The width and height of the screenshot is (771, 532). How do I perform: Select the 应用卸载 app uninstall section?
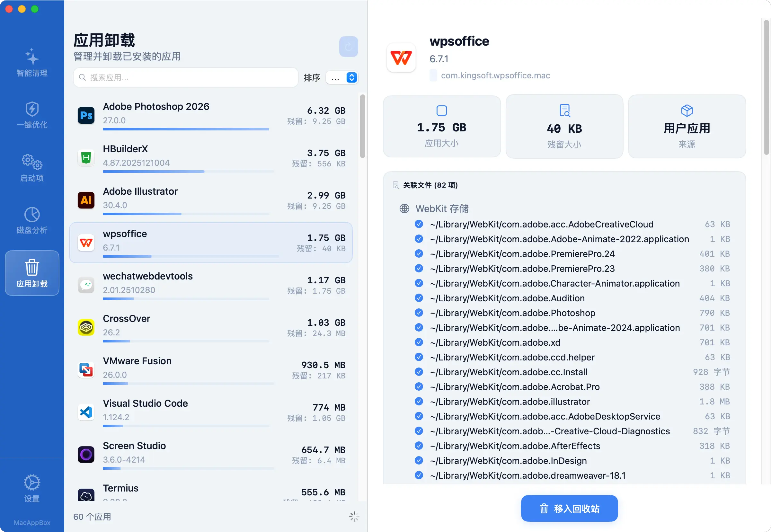[x=32, y=273]
